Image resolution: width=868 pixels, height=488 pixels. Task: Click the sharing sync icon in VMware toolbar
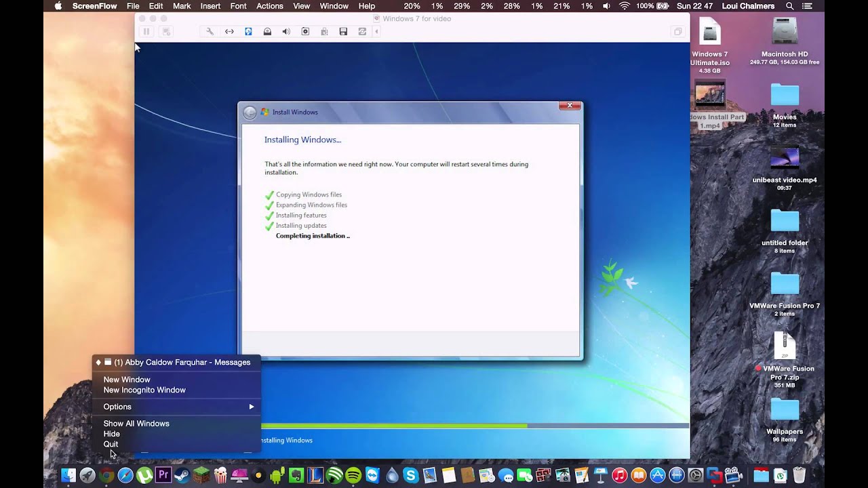[x=362, y=31]
